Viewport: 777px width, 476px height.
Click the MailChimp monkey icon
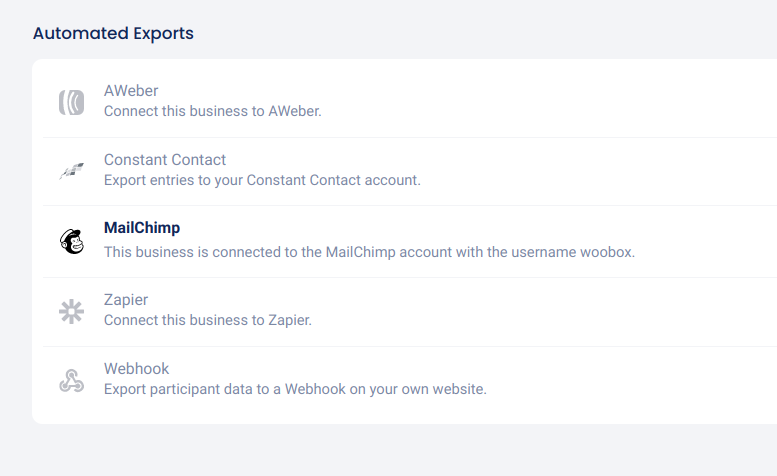pyautogui.click(x=71, y=241)
